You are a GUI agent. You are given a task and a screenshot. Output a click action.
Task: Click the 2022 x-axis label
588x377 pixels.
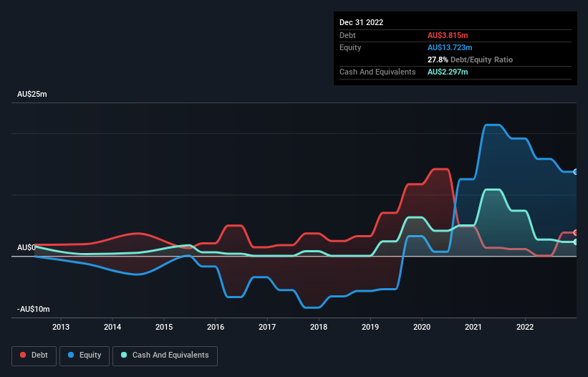point(525,327)
